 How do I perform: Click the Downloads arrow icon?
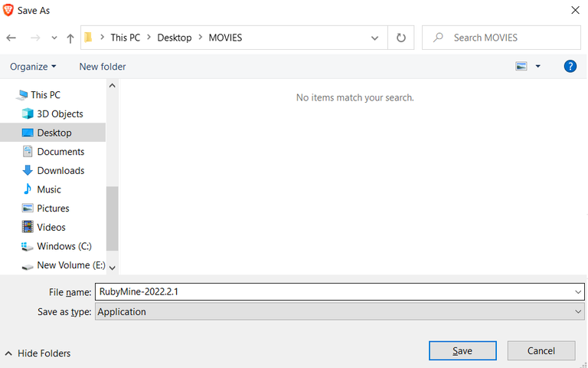(x=28, y=170)
